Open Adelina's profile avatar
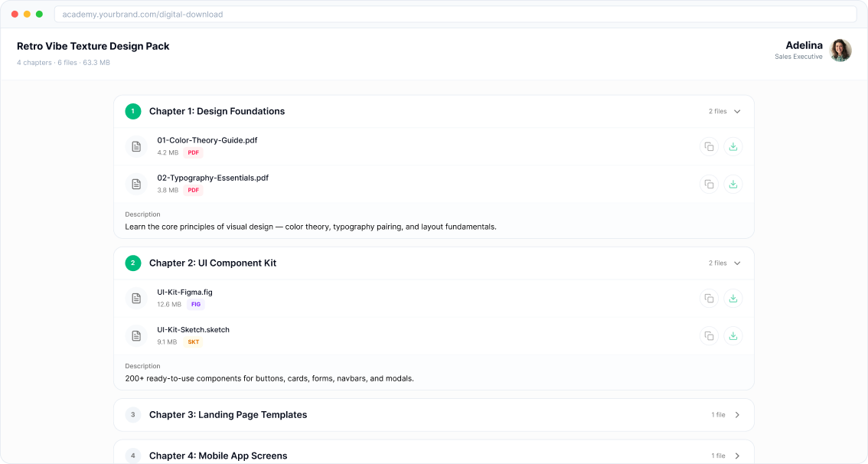This screenshot has width=868, height=464. 840,51
